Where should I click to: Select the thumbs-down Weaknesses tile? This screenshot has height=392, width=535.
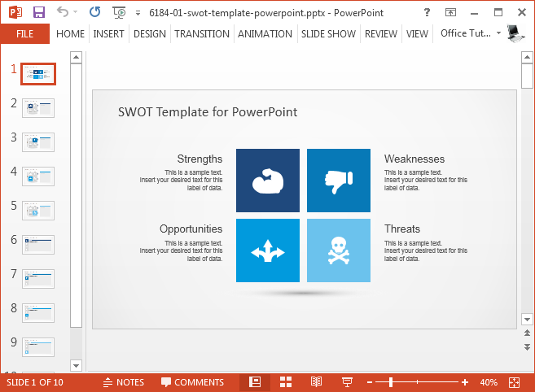339,181
